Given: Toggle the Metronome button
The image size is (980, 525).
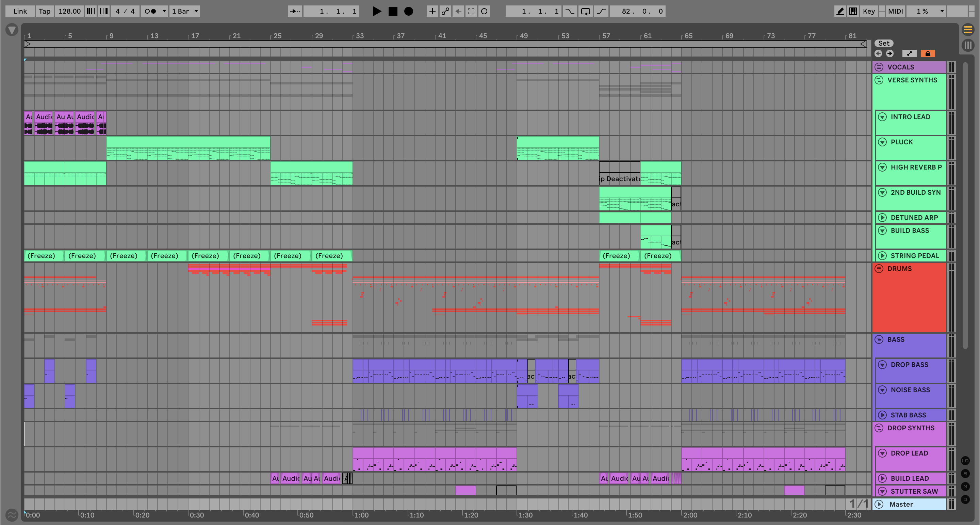Looking at the screenshot, I should [151, 12].
